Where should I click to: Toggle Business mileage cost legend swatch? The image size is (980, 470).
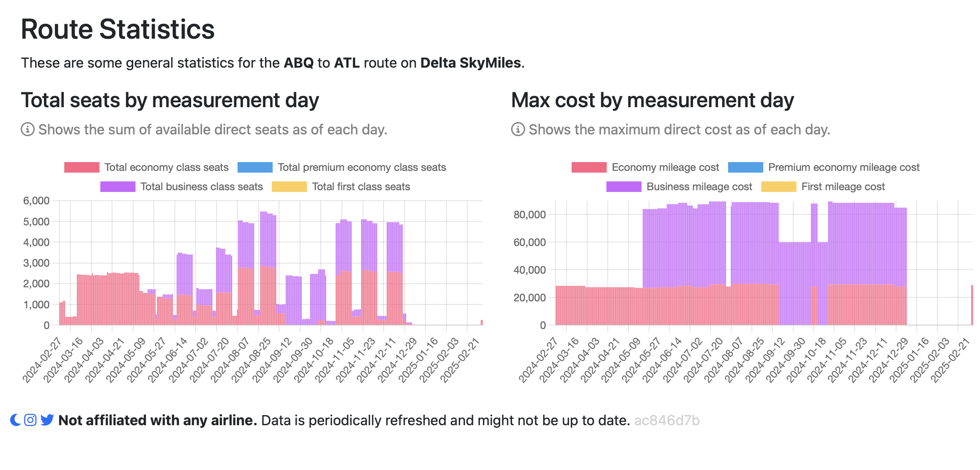click(624, 187)
